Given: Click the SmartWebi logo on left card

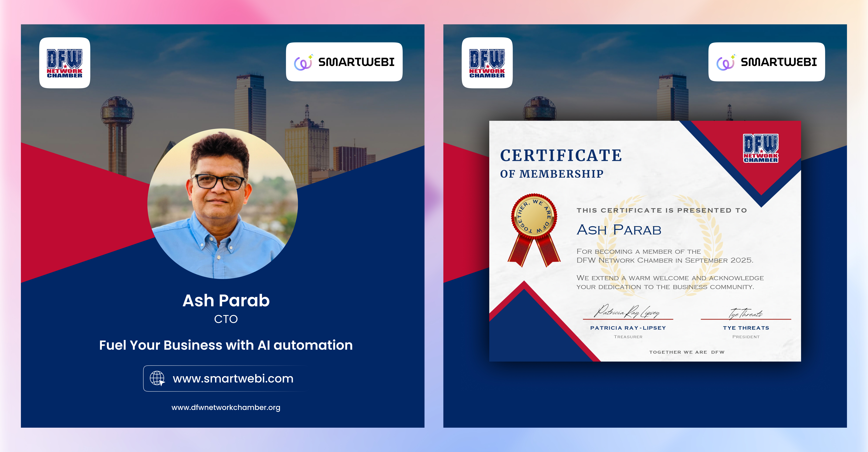Looking at the screenshot, I should (344, 62).
